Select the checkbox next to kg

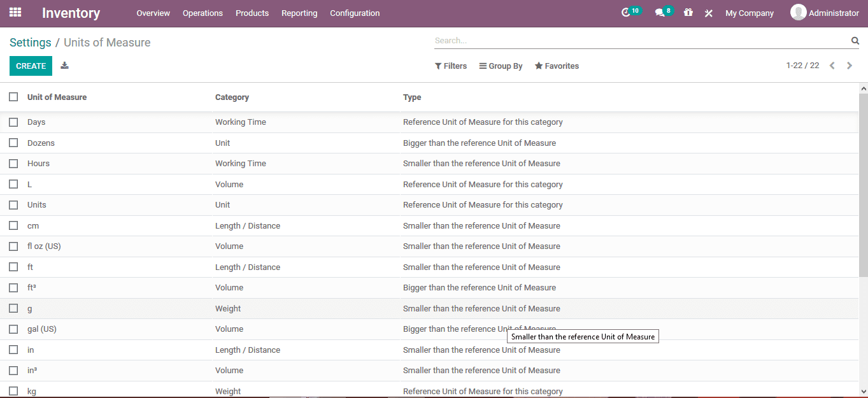click(x=13, y=390)
